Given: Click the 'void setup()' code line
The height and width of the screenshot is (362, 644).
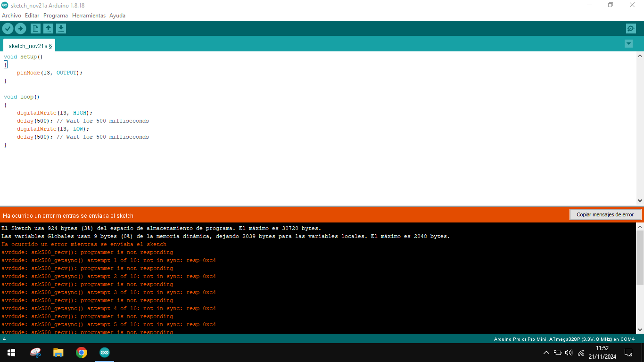Looking at the screenshot, I should (x=23, y=57).
